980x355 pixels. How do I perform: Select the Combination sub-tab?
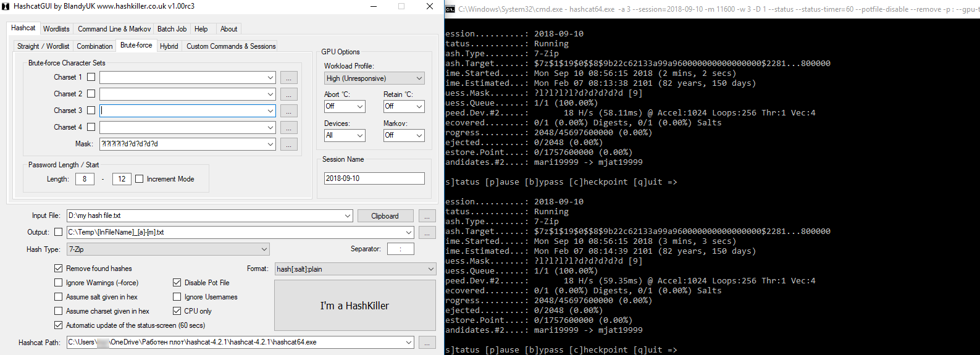(x=94, y=46)
